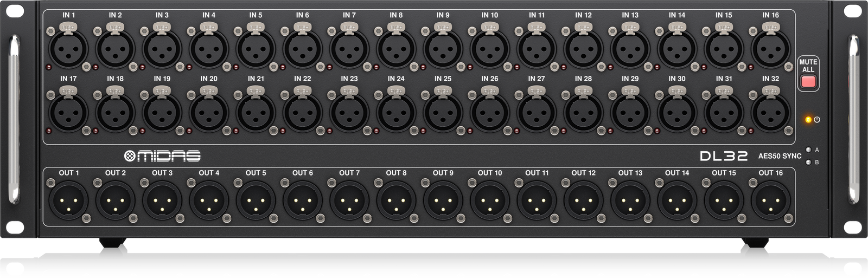Click the IN 2 XLR input connector
868x279 pixels.
pyautogui.click(x=115, y=49)
